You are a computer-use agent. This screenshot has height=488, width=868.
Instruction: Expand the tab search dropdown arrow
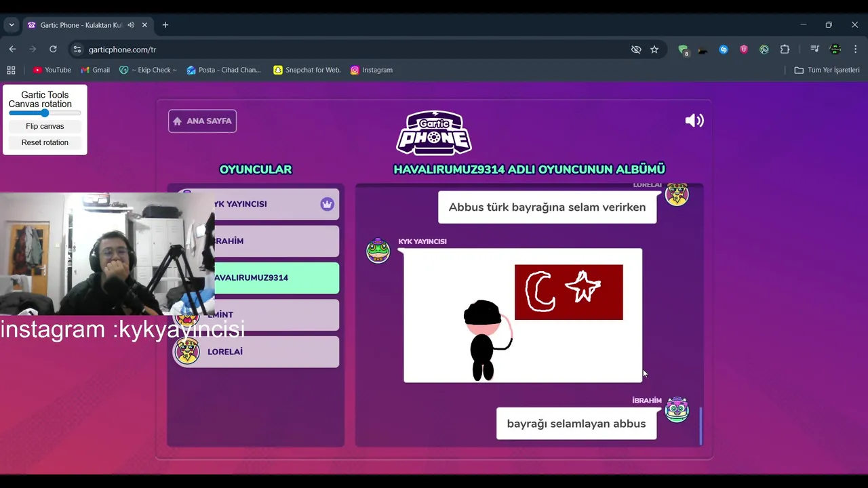coord(12,25)
